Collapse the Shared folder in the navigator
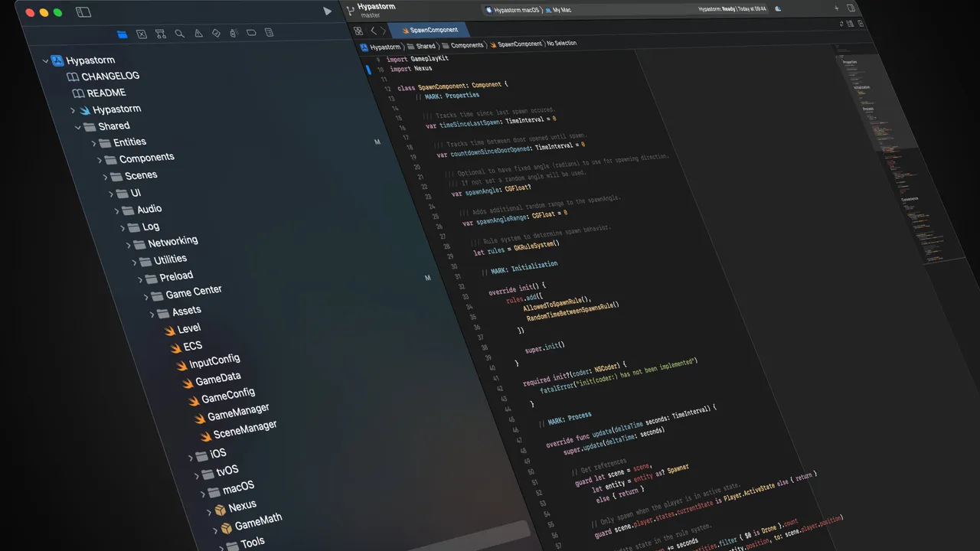 click(79, 126)
